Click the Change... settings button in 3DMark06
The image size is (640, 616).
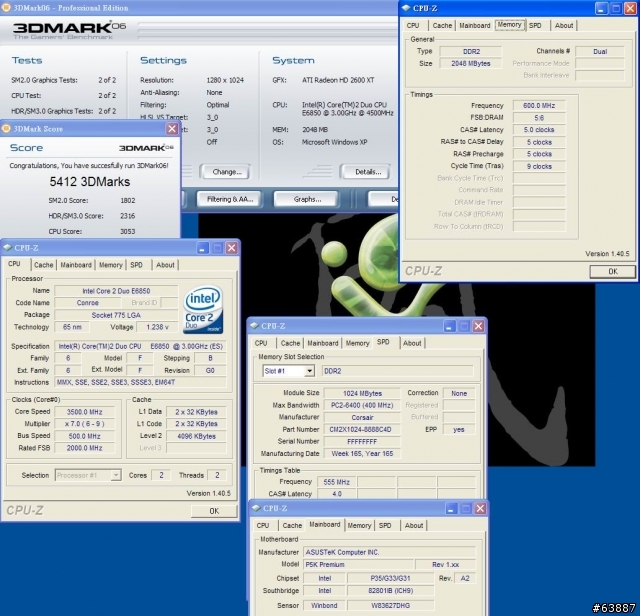click(x=226, y=172)
